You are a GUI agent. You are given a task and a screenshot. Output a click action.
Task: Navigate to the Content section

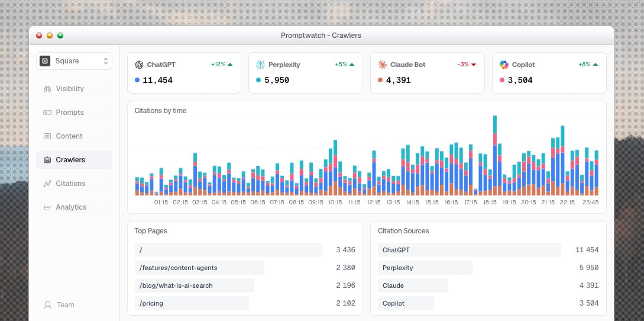click(74, 136)
